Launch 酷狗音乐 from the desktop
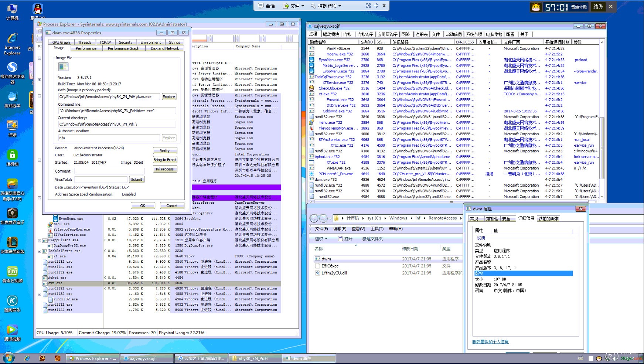This screenshot has height=364, width=644. tap(12, 304)
